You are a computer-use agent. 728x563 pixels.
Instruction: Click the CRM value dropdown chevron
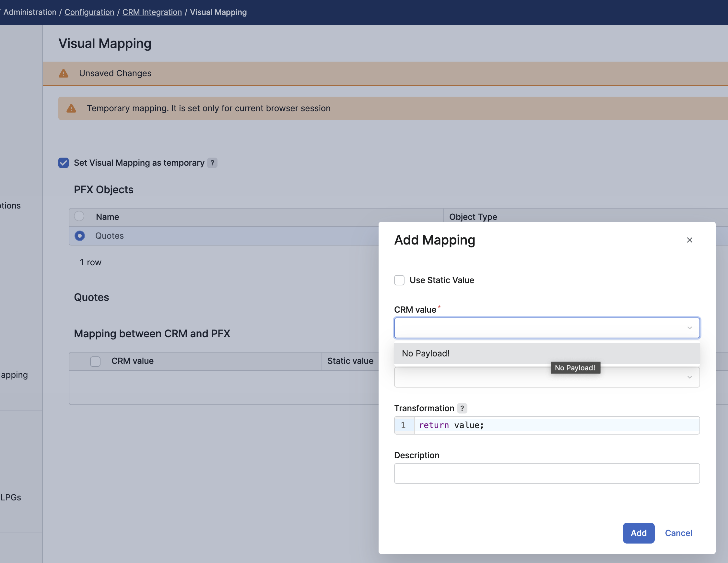(689, 328)
